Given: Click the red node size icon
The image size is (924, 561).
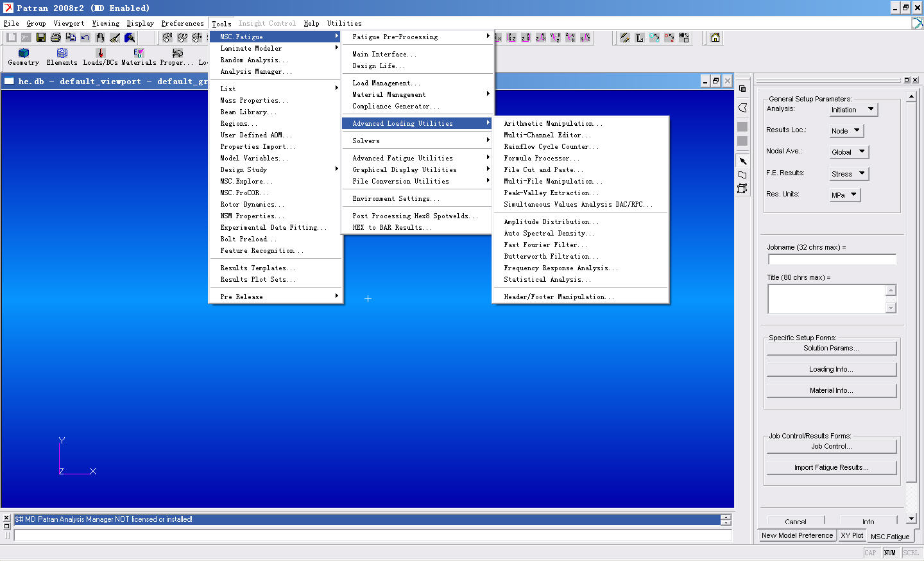Looking at the screenshot, I should coord(669,38).
